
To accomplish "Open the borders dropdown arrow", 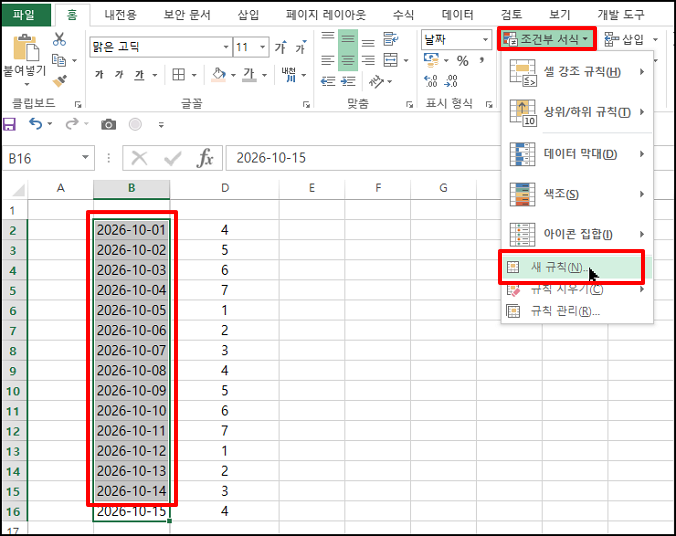I will click(x=194, y=75).
